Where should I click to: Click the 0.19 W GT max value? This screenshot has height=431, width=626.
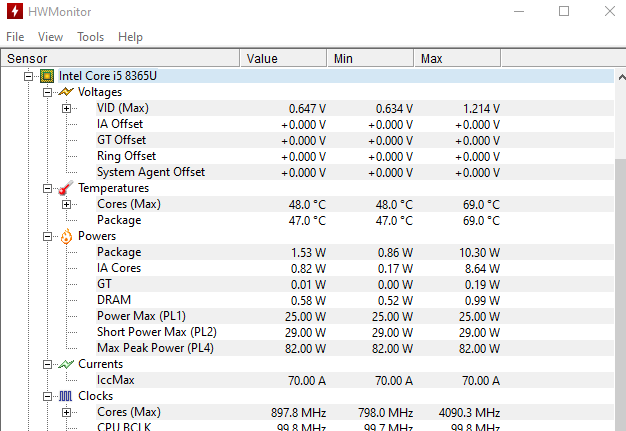click(482, 285)
